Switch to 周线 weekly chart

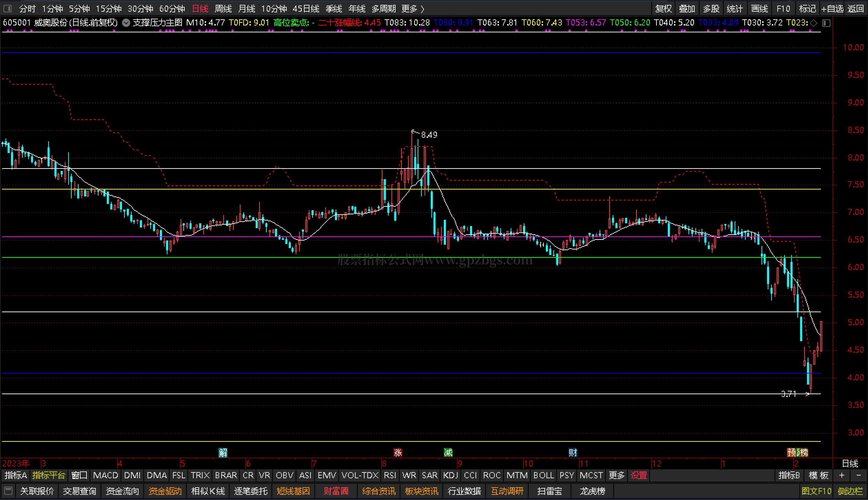tap(223, 9)
